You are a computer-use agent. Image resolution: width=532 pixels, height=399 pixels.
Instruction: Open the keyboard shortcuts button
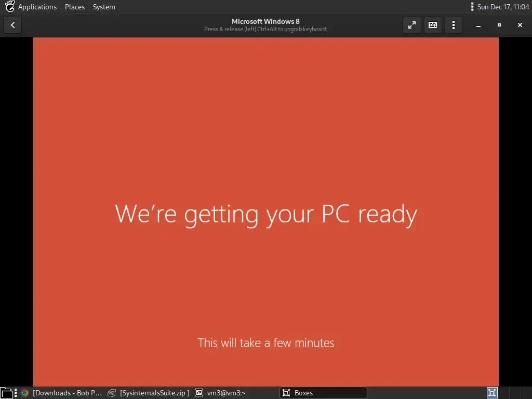click(x=433, y=25)
